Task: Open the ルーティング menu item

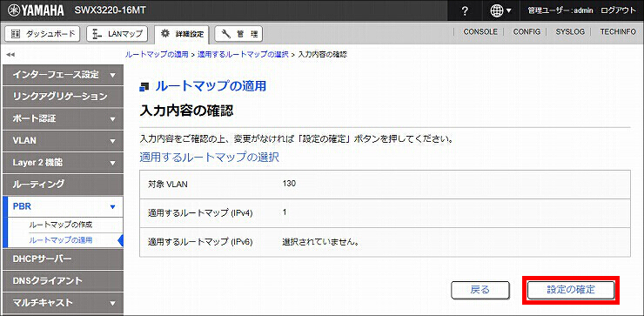Action: click(63, 184)
